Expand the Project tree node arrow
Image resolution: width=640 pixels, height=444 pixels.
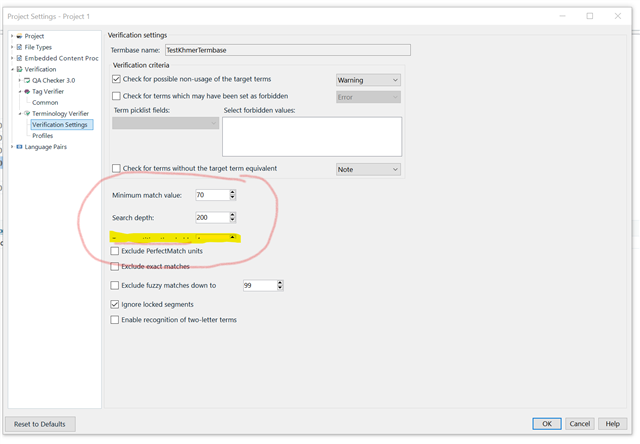12,36
